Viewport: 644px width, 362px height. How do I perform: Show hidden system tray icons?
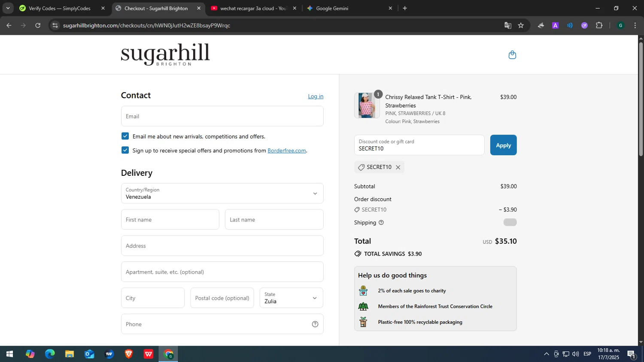coord(546,354)
